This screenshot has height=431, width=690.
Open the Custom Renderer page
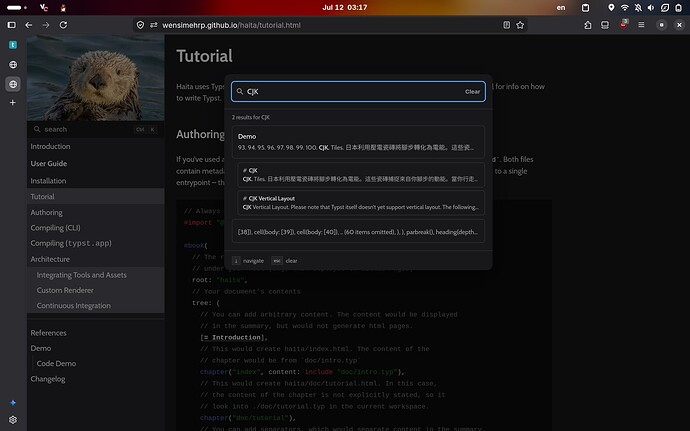(x=65, y=290)
